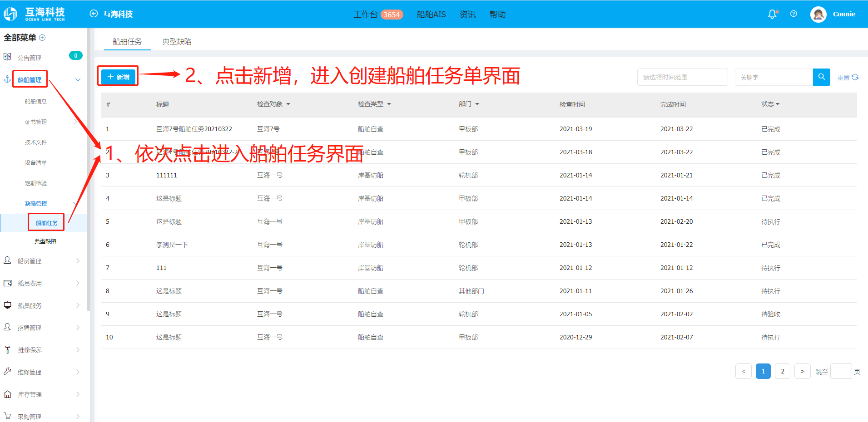Image resolution: width=868 pixels, height=422 pixels.
Task: Open the 状态 column filter dropdown
Action: [778, 104]
